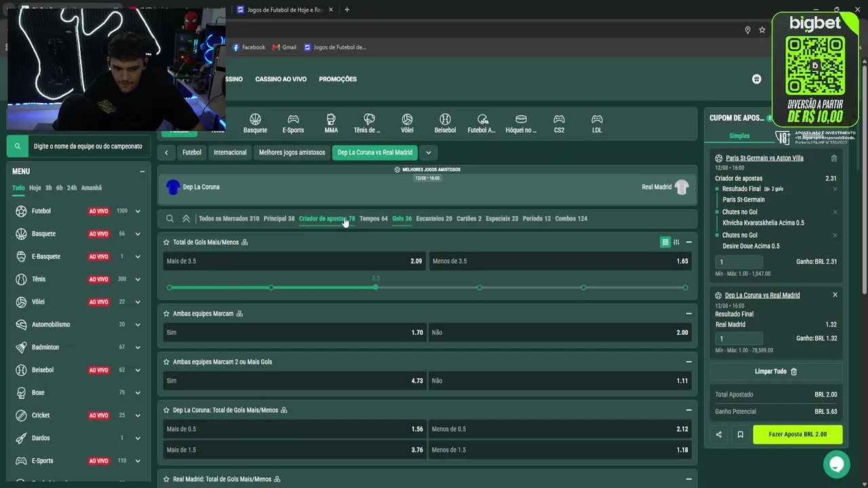Image resolution: width=868 pixels, height=488 pixels.
Task: Open the Futebol Americano category icon
Action: click(x=482, y=123)
